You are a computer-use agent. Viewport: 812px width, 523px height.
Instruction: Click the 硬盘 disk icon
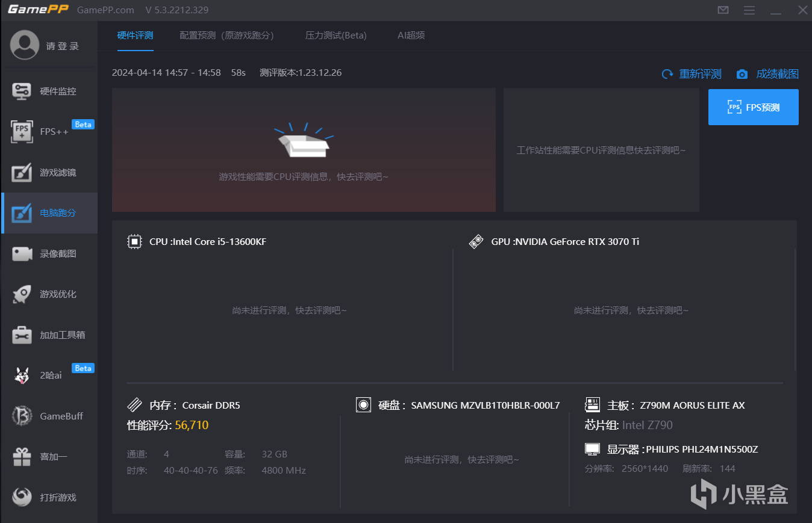(x=363, y=405)
